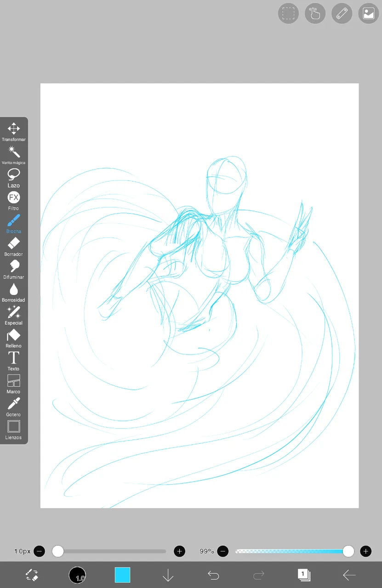The width and height of the screenshot is (382, 588).
Task: Select the Texto tool
Action: pos(14,362)
